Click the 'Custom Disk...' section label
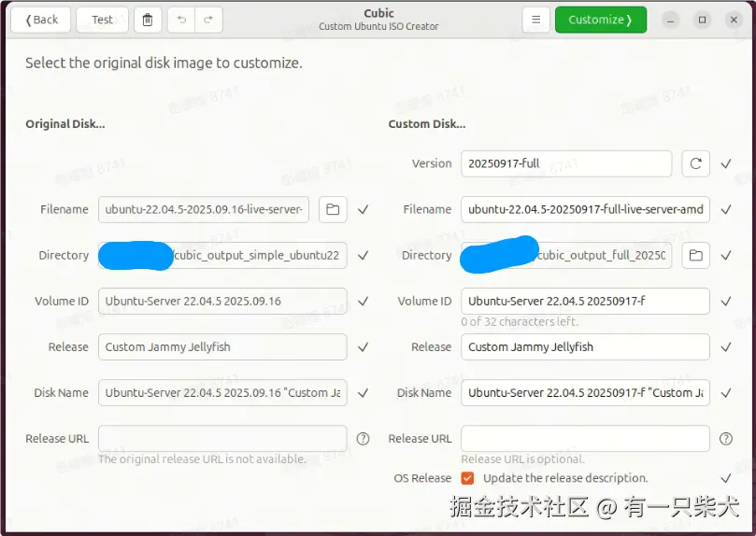The width and height of the screenshot is (756, 536). 427,124
